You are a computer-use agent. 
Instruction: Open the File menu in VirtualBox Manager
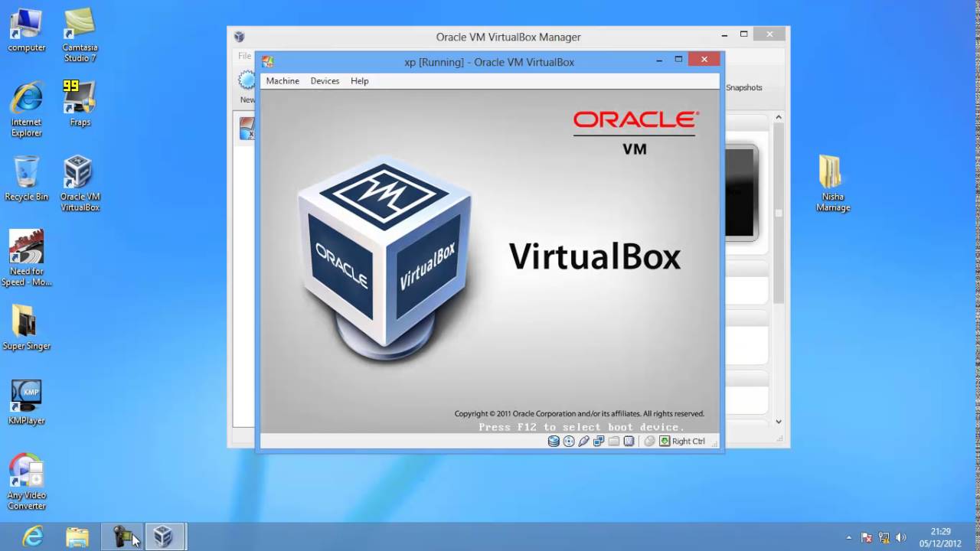pyautogui.click(x=244, y=56)
